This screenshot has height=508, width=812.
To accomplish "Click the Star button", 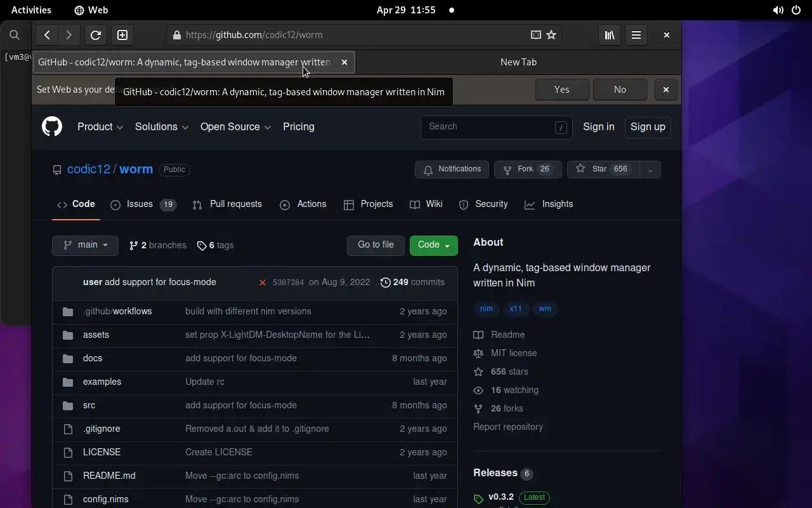I will (x=603, y=170).
